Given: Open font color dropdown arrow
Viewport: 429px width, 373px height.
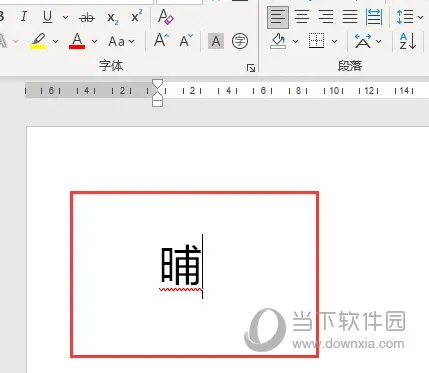Looking at the screenshot, I should point(94,42).
